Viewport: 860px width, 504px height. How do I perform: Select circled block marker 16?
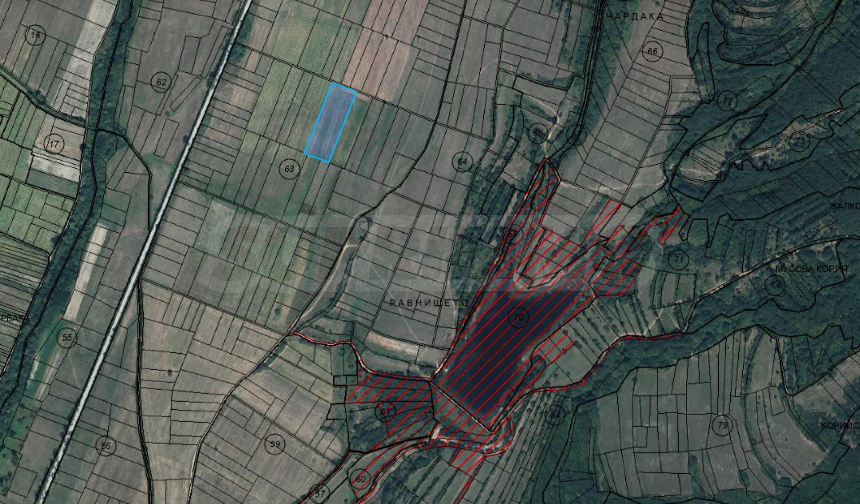click(35, 35)
